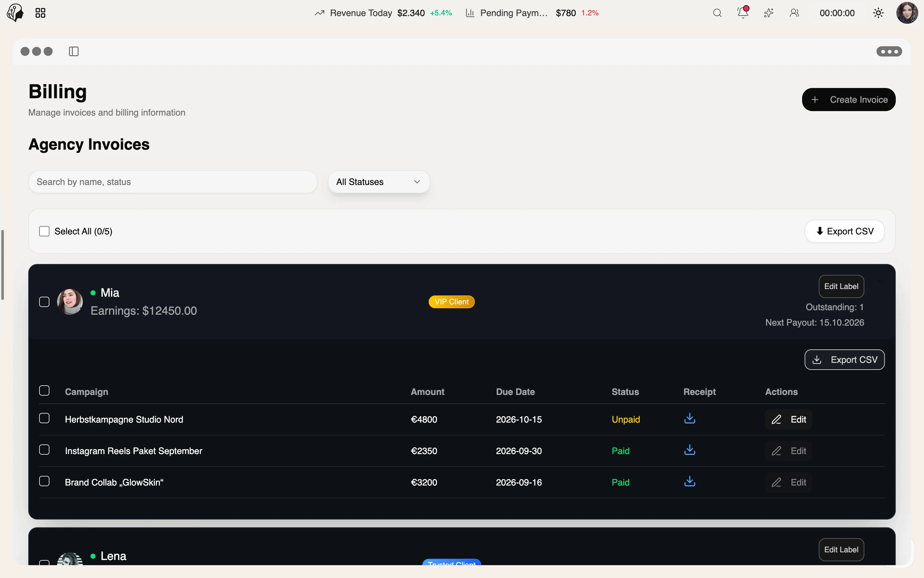Open the All Statuses dropdown
Viewport: 924px width, 578px height.
point(379,182)
